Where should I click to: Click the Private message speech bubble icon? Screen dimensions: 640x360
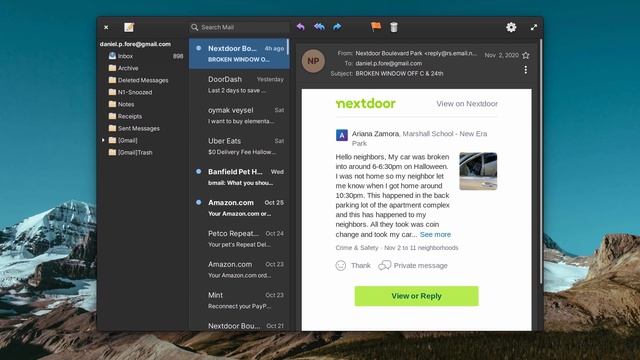[384, 266]
